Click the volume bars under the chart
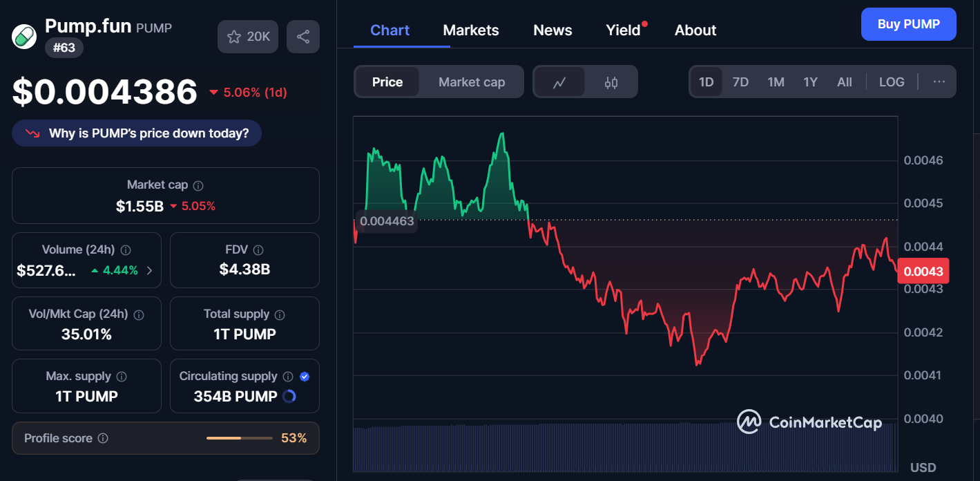This screenshot has height=481, width=980. click(x=625, y=447)
